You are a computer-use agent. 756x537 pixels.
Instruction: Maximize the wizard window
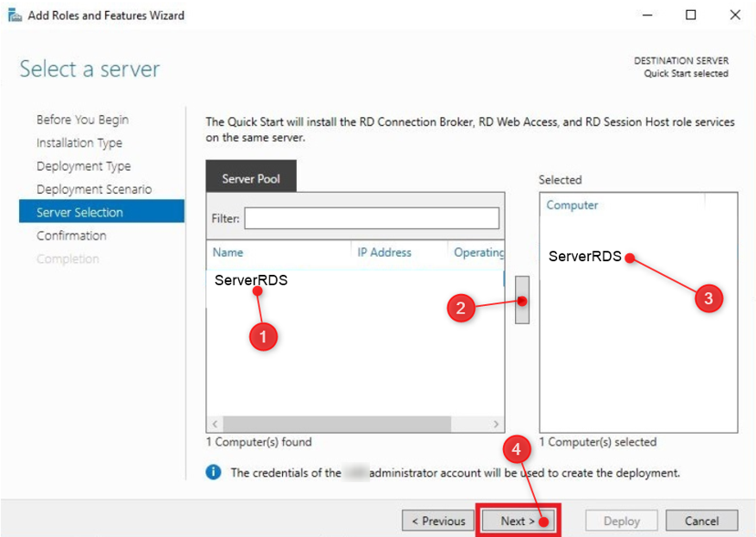pos(690,16)
